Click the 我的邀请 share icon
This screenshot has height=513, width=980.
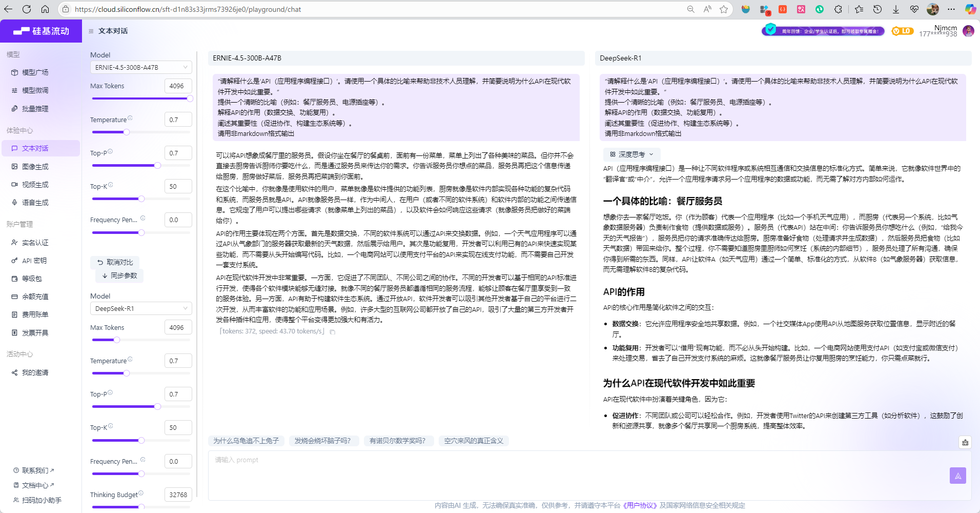(14, 372)
